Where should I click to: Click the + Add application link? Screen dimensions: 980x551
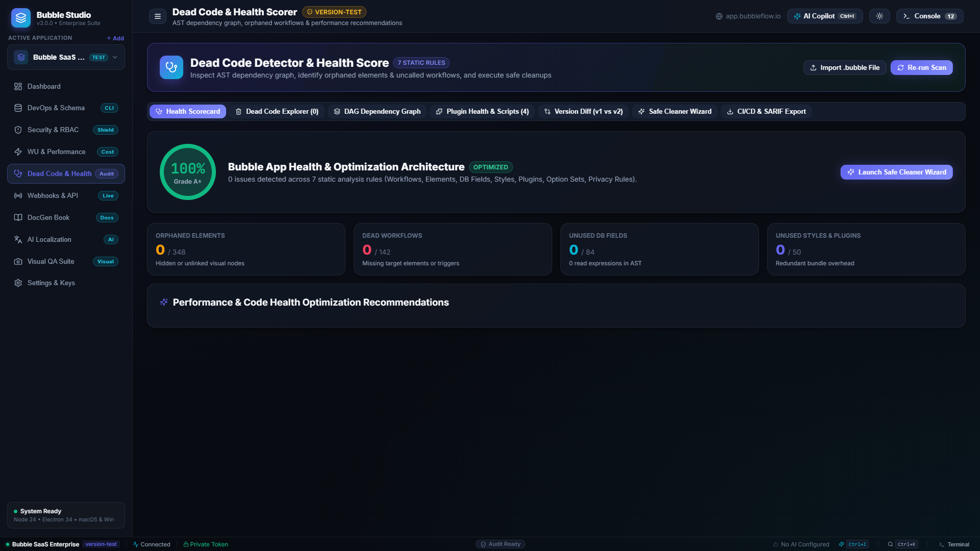[x=115, y=38]
